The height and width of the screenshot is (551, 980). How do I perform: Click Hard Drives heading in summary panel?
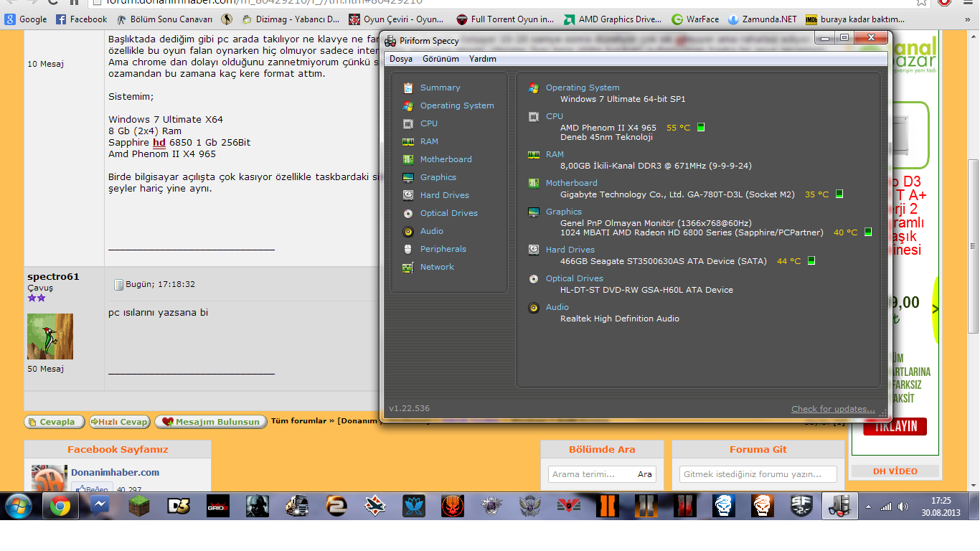(570, 250)
